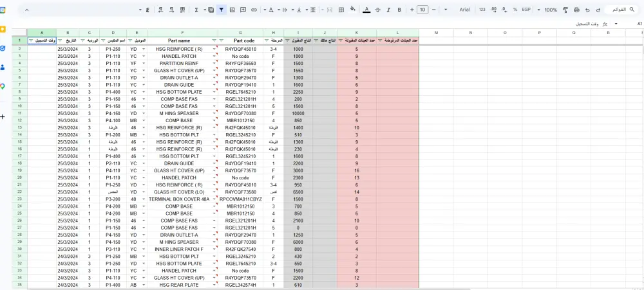Image resolution: width=644 pixels, height=290 pixels.
Task: Open vertical align options
Action: pos(299,10)
